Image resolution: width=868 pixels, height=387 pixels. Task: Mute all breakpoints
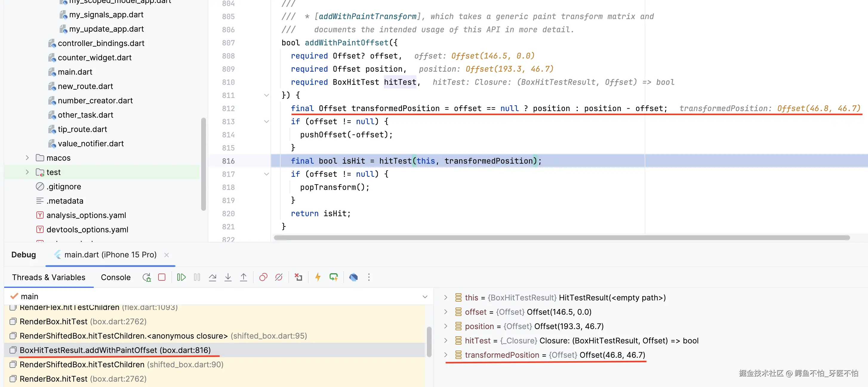[279, 277]
